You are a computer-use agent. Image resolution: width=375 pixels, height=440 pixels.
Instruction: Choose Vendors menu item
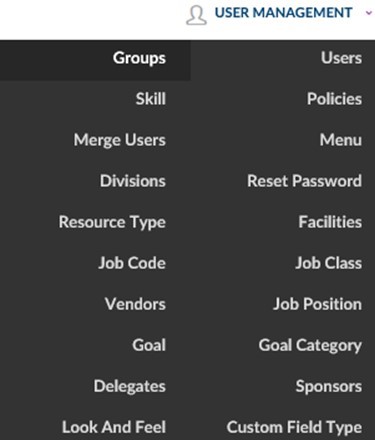(x=135, y=304)
